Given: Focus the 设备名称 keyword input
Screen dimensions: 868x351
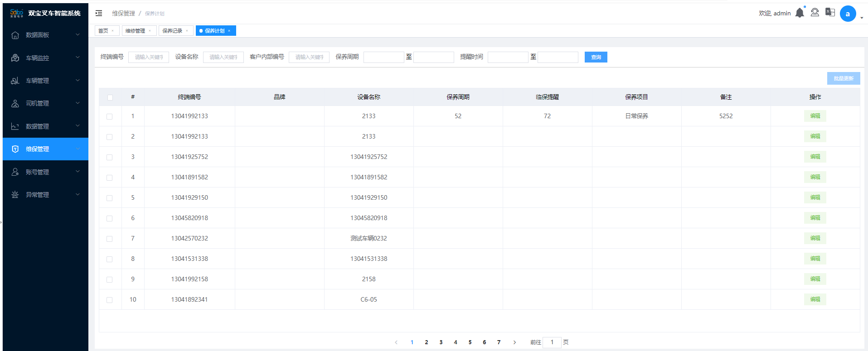Looking at the screenshot, I should click(x=223, y=57).
